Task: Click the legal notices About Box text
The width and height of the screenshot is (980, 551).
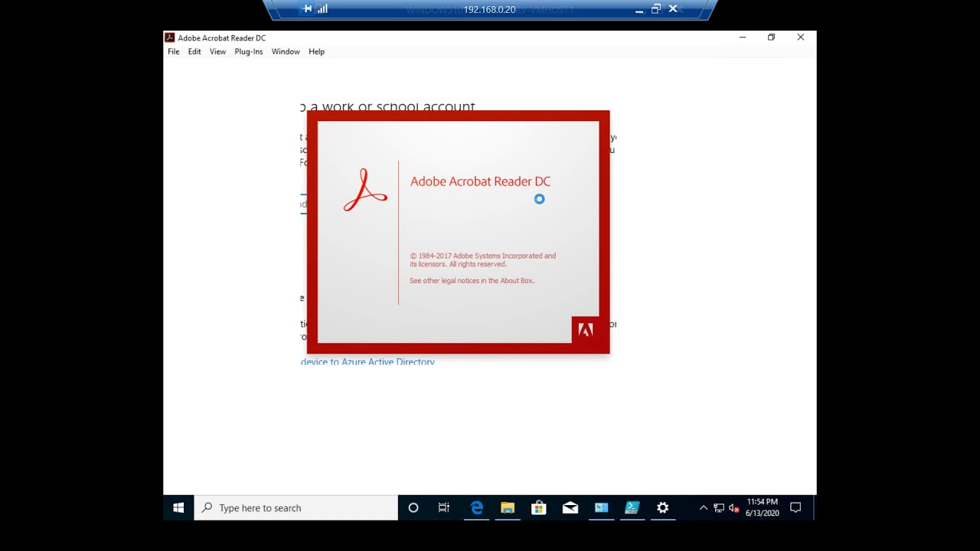Action: [472, 281]
